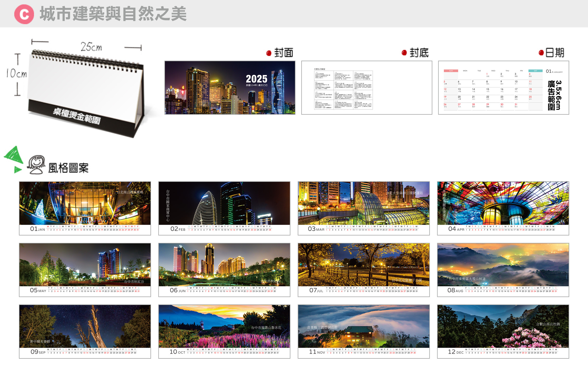Viewport: 588px width, 375px height.
Task: Select the 02 FEB calendar page
Action: 224,208
